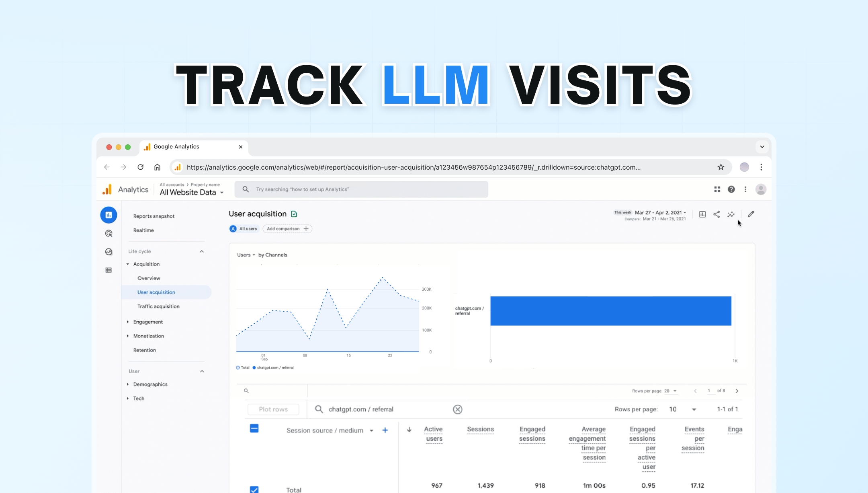
Task: Click the Add comparison button
Action: [287, 229]
